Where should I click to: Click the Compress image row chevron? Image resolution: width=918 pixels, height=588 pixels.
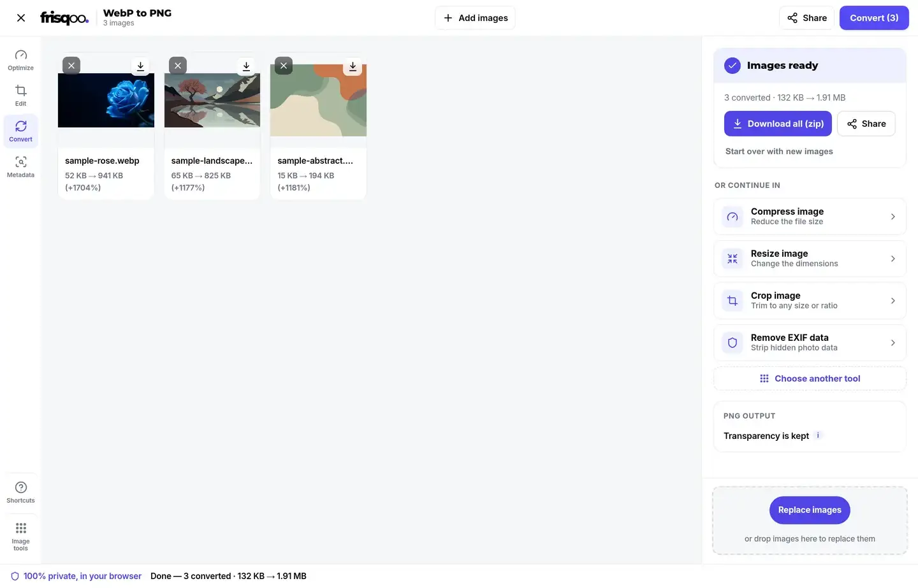coord(892,217)
